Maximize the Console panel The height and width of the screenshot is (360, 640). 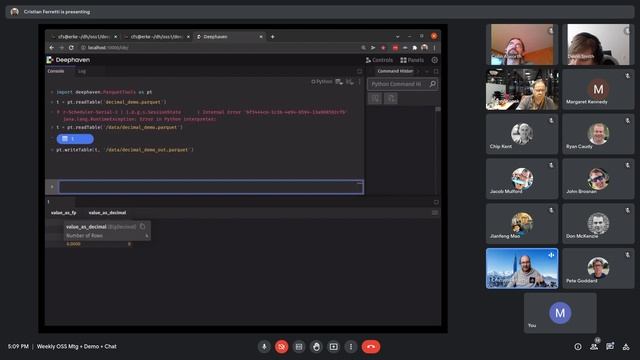click(x=359, y=71)
